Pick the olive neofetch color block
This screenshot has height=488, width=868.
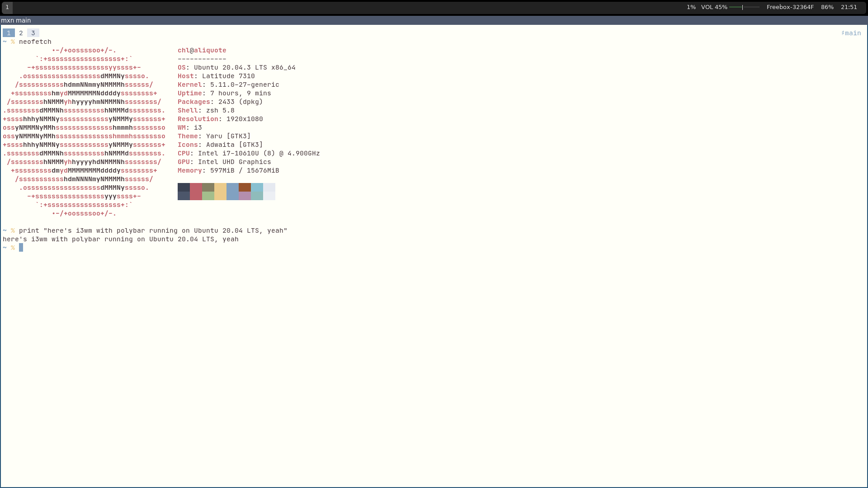[x=208, y=187]
